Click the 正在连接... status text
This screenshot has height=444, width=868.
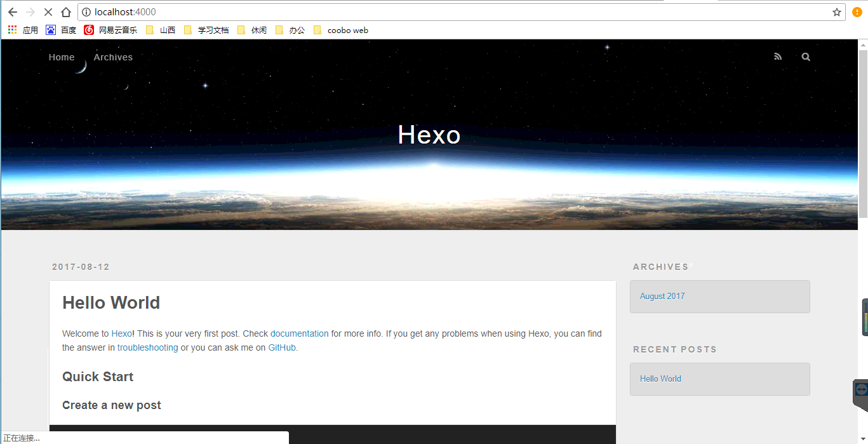[22, 438]
